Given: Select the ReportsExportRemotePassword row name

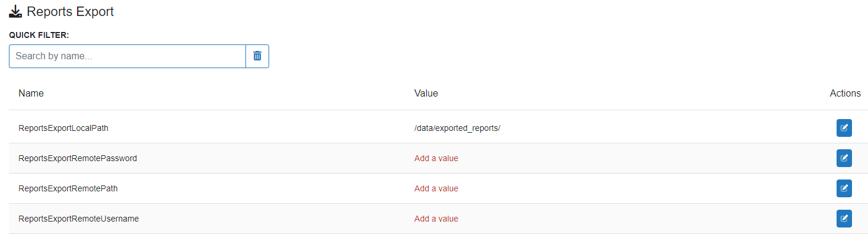Looking at the screenshot, I should (78, 158).
